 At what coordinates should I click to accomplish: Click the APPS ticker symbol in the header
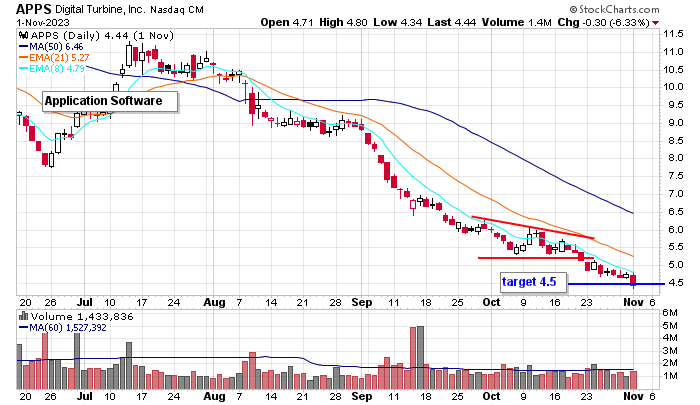click(34, 9)
